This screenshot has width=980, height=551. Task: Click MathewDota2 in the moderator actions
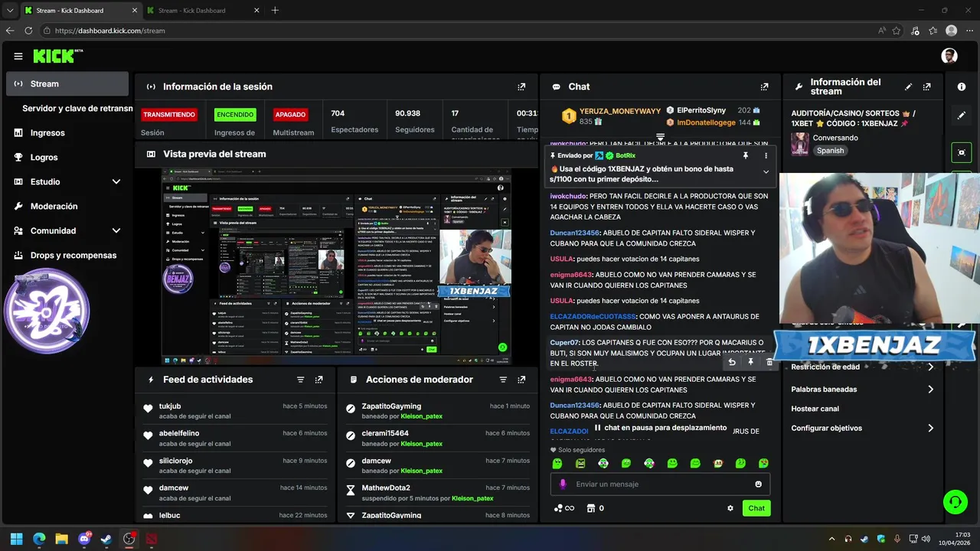(386, 487)
